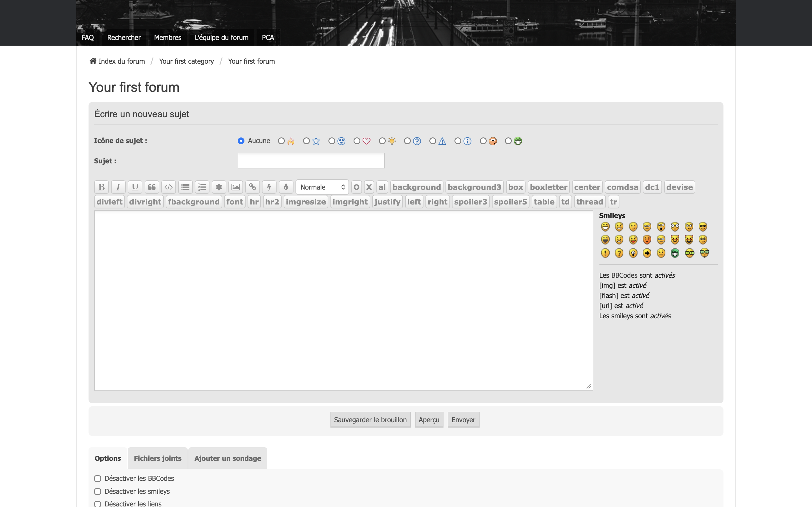Insert a quote block
The image size is (812, 507).
[x=152, y=187]
